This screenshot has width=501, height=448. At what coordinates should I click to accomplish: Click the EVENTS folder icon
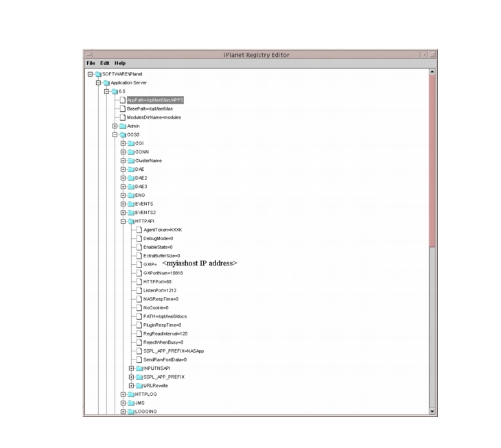coord(131,204)
